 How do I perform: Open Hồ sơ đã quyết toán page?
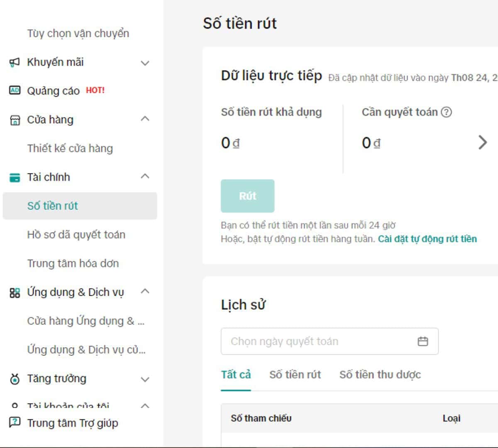pyautogui.click(x=76, y=235)
